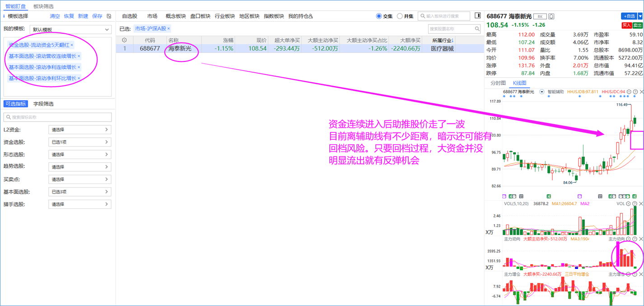
Task: Remove the 滚动营收连续增长 condition tag
Action: [x=79, y=56]
